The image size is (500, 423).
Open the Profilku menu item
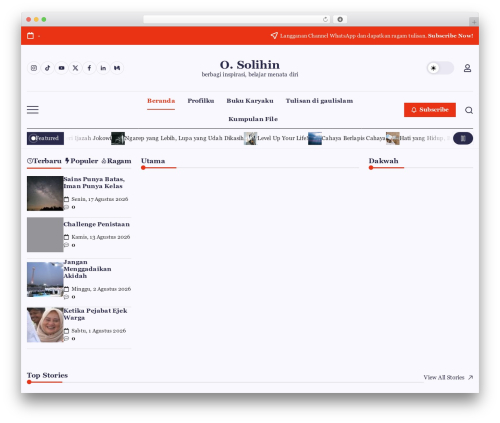[201, 101]
